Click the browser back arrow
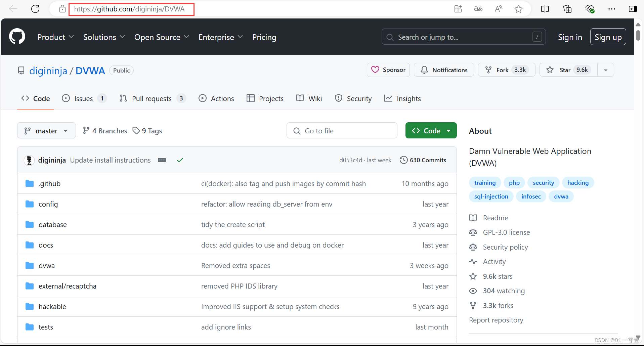Image resolution: width=644 pixels, height=346 pixels. (x=13, y=9)
